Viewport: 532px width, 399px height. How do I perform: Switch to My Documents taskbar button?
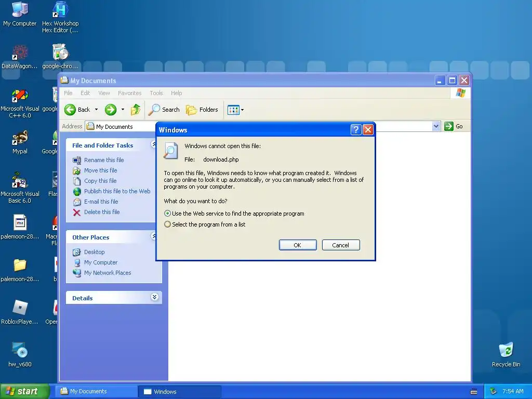coord(96,392)
